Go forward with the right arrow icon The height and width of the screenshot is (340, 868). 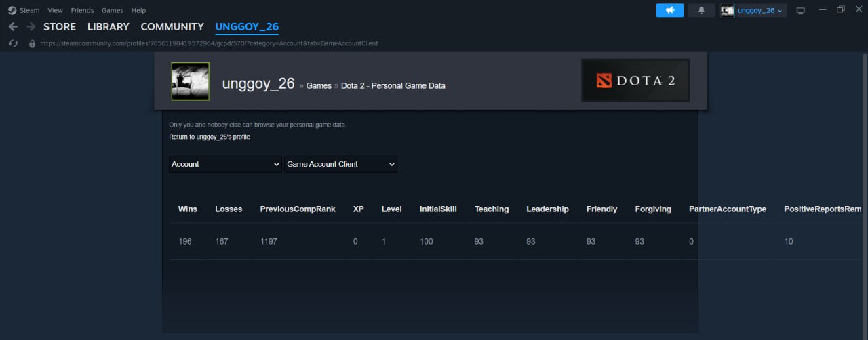click(x=31, y=27)
